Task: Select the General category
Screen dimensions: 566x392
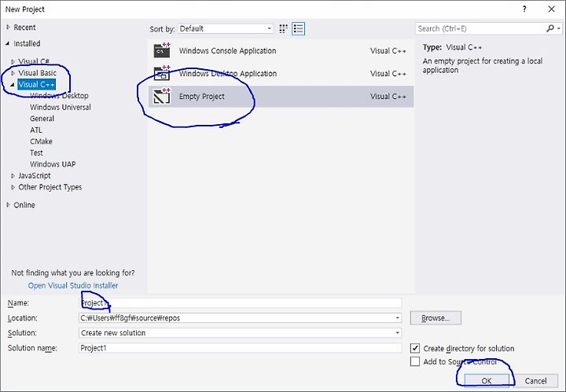Action: pyautogui.click(x=42, y=119)
